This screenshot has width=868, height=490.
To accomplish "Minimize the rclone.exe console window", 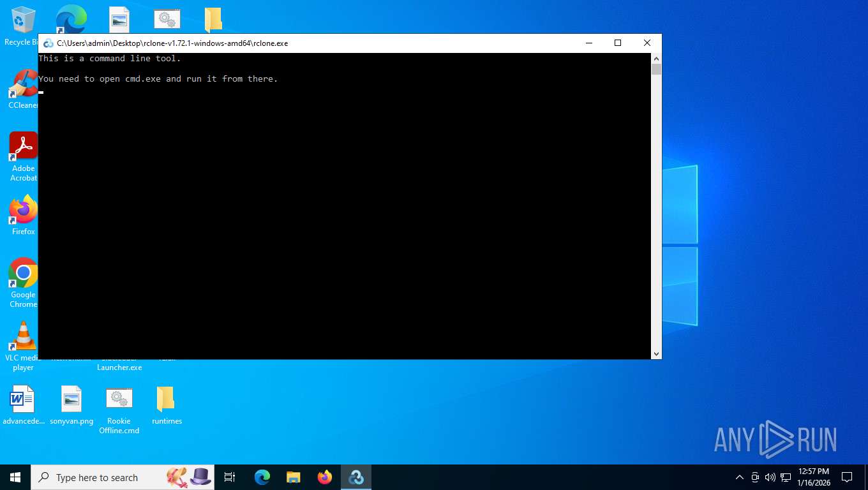I will [x=588, y=43].
